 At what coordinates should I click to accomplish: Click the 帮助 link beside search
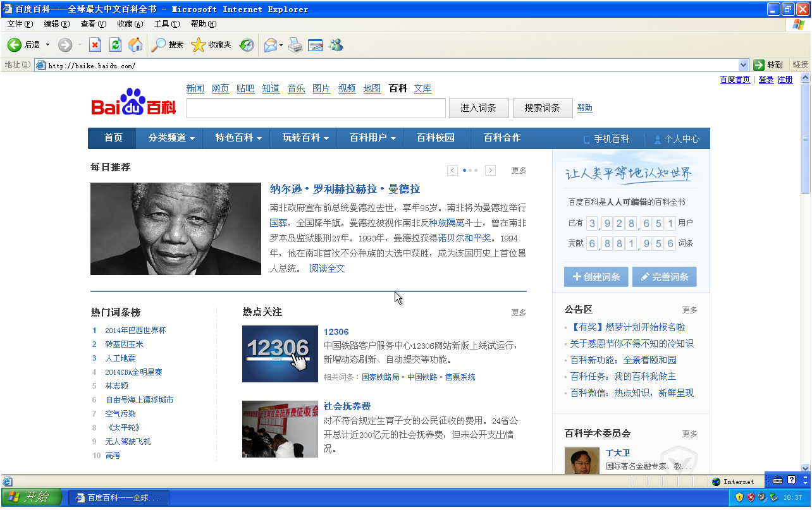tap(585, 108)
